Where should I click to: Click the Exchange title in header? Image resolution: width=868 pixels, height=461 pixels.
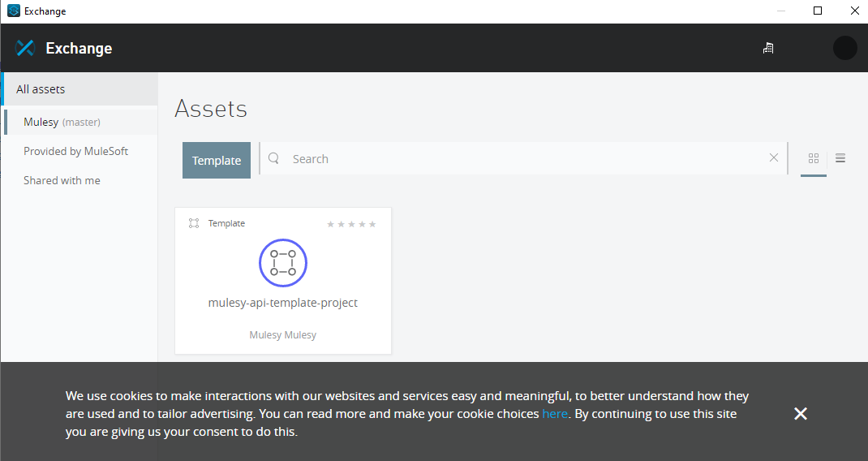[x=79, y=48]
